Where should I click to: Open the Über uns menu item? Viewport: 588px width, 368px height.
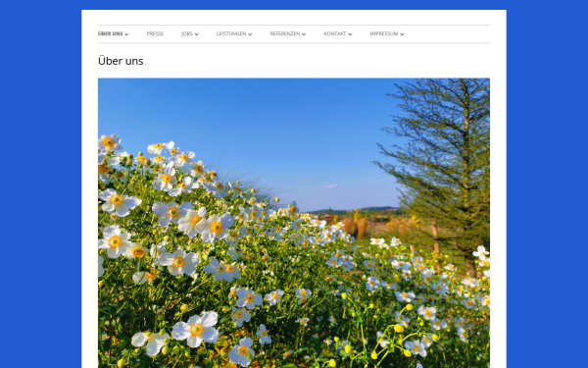tap(110, 33)
